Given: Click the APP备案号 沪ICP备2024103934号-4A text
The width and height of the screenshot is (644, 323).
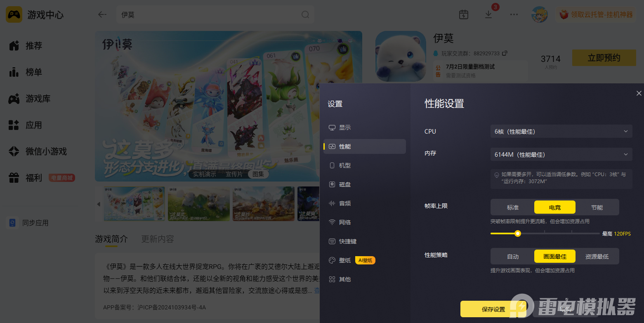Looking at the screenshot, I should pyautogui.click(x=155, y=307).
